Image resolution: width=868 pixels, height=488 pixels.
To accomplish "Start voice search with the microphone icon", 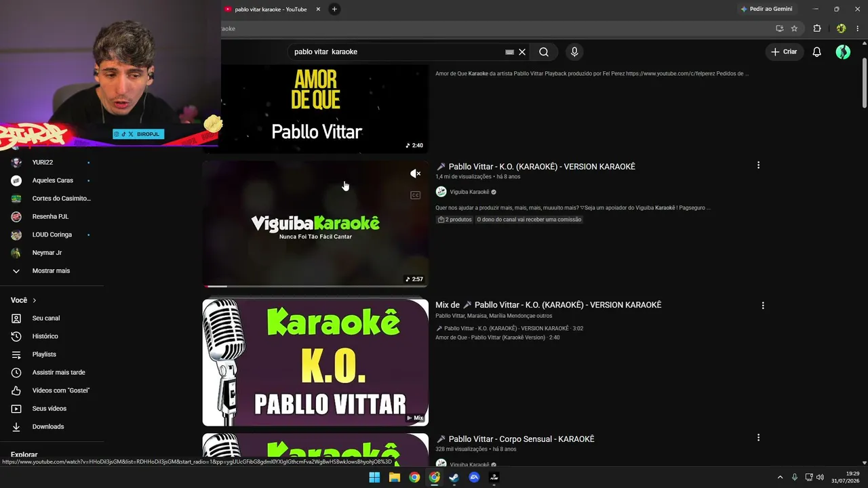I will click(x=574, y=52).
